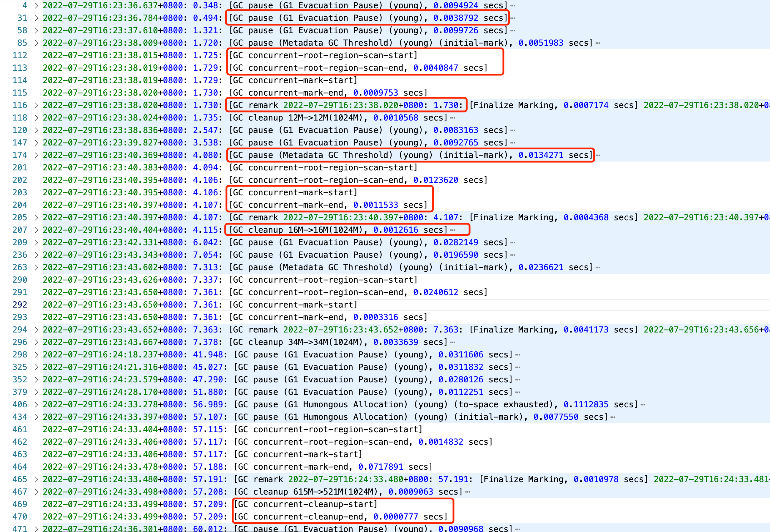Unfold line 207 cleanup 16M->16M entry
This screenshot has width=770, height=532.
click(x=36, y=230)
